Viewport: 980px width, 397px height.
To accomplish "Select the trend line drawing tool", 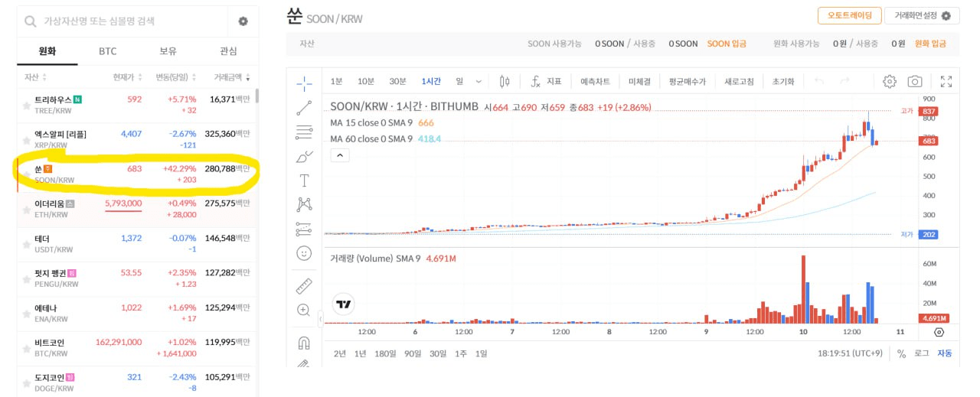I will pos(304,107).
